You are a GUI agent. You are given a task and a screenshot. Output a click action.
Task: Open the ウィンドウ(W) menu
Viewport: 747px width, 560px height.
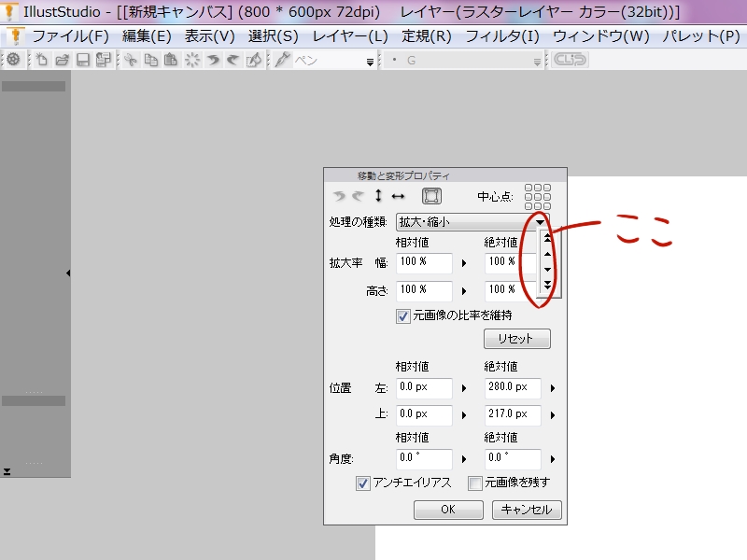601,36
